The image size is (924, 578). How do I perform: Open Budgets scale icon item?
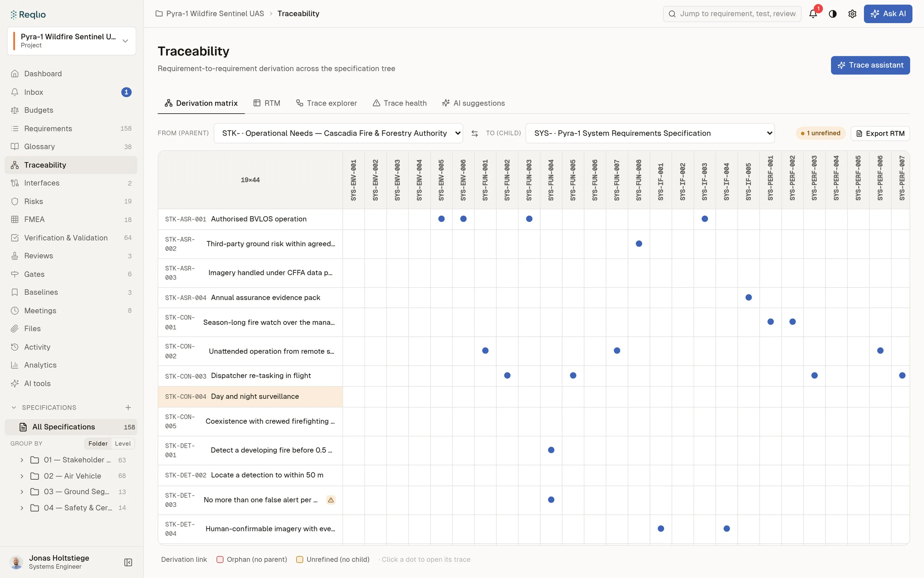71,110
